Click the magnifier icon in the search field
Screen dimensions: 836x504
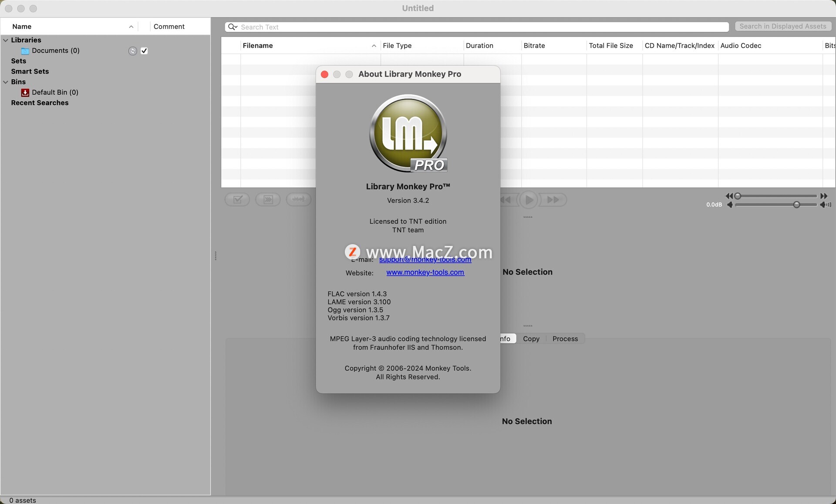pyautogui.click(x=233, y=27)
